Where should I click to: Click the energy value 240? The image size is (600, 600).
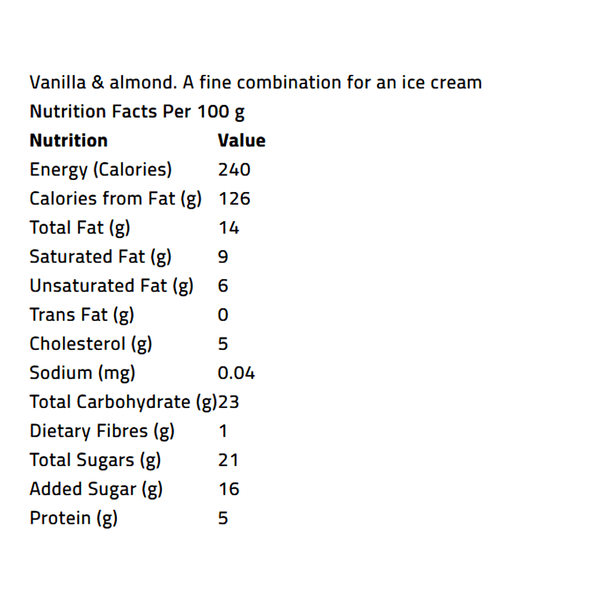[x=234, y=169]
